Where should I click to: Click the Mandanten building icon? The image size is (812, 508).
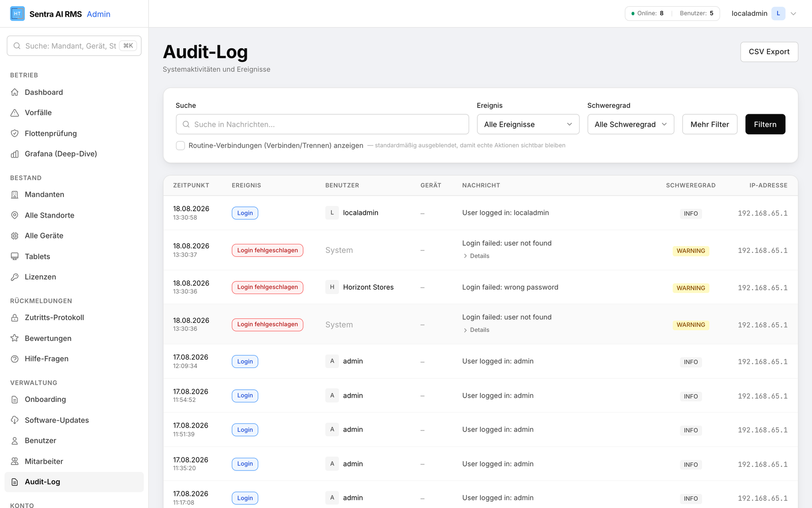click(x=15, y=195)
